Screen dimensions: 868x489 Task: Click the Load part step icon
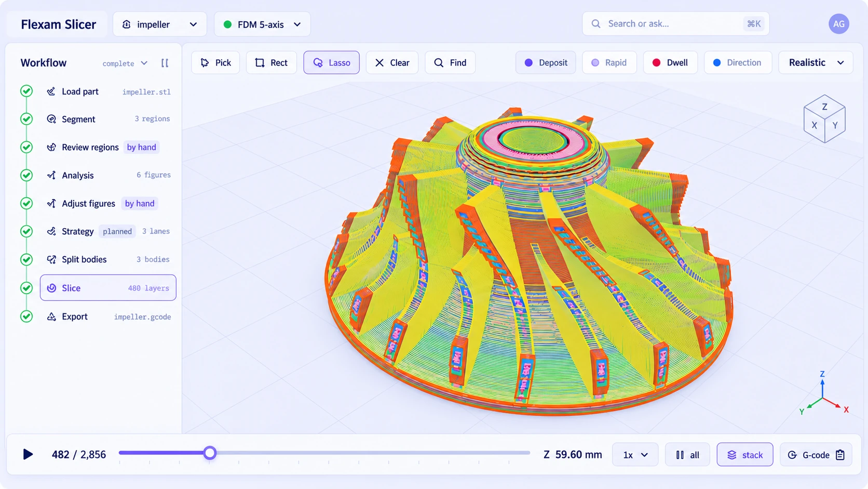pyautogui.click(x=51, y=91)
